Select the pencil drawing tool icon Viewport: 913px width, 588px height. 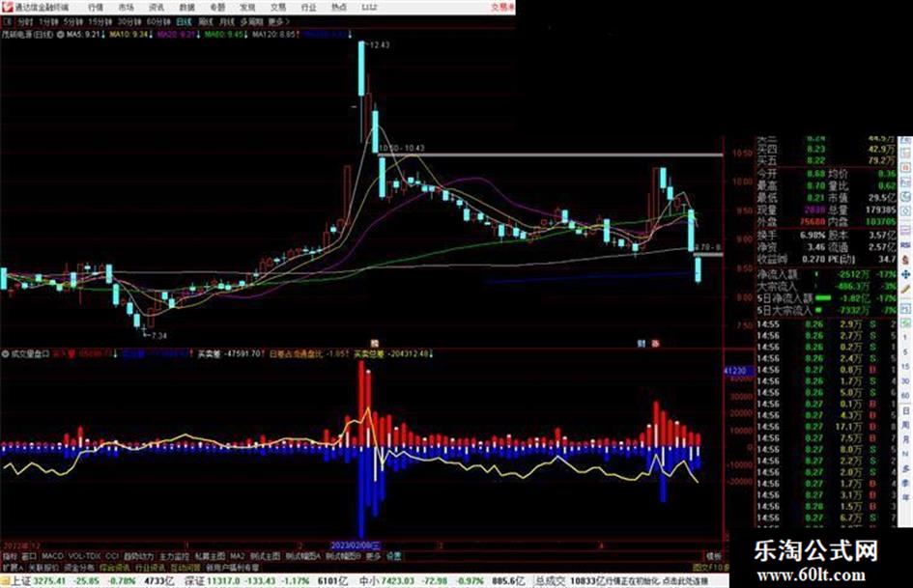pyautogui.click(x=905, y=289)
